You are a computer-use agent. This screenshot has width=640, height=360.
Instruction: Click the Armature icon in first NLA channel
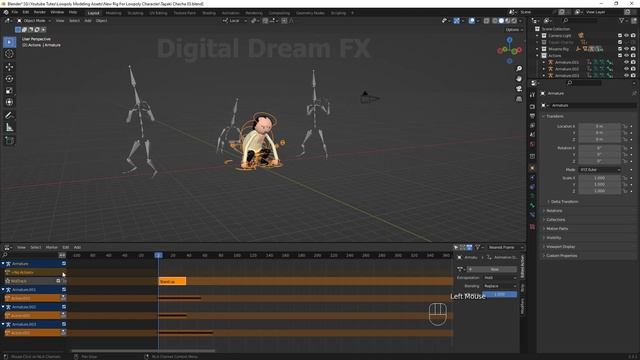8,264
